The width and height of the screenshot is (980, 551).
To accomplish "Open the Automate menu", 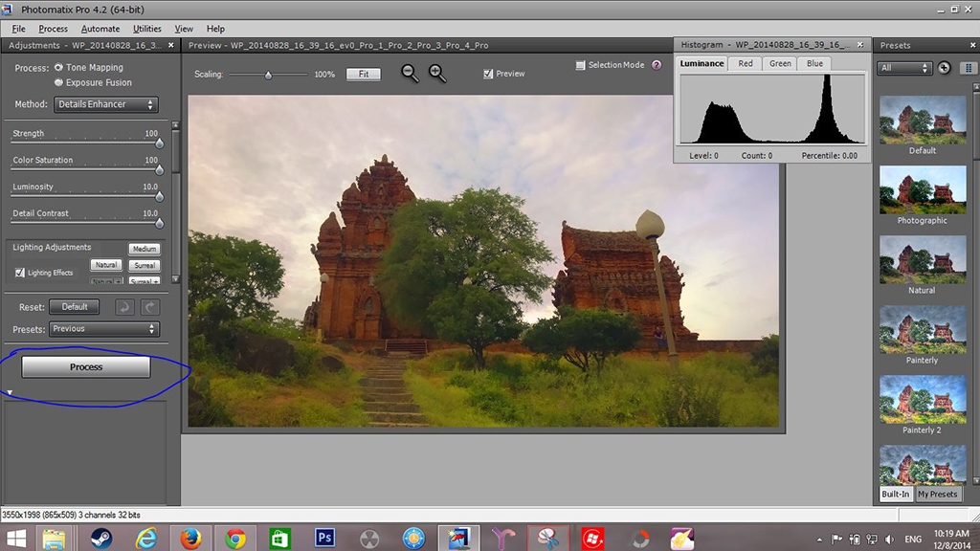I will point(100,29).
